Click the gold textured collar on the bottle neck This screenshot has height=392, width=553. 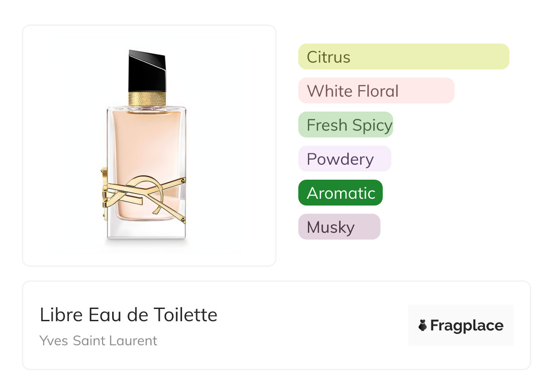(x=147, y=98)
